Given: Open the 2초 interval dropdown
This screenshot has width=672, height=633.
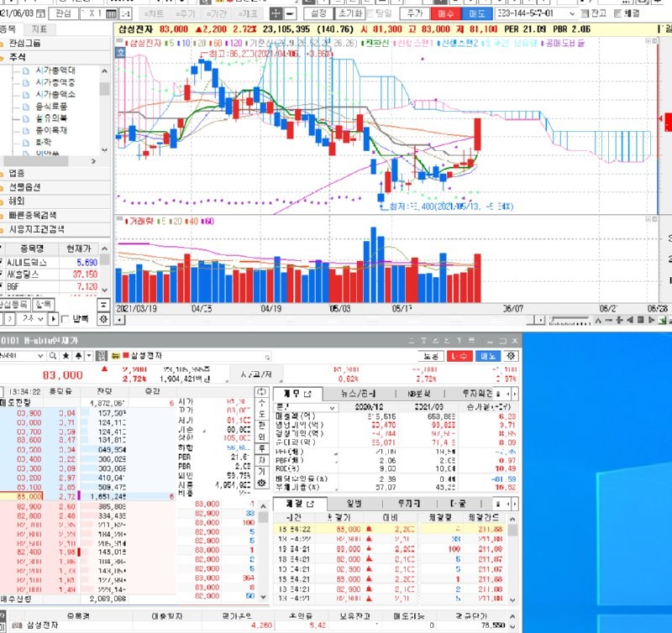Looking at the screenshot, I should (40, 319).
